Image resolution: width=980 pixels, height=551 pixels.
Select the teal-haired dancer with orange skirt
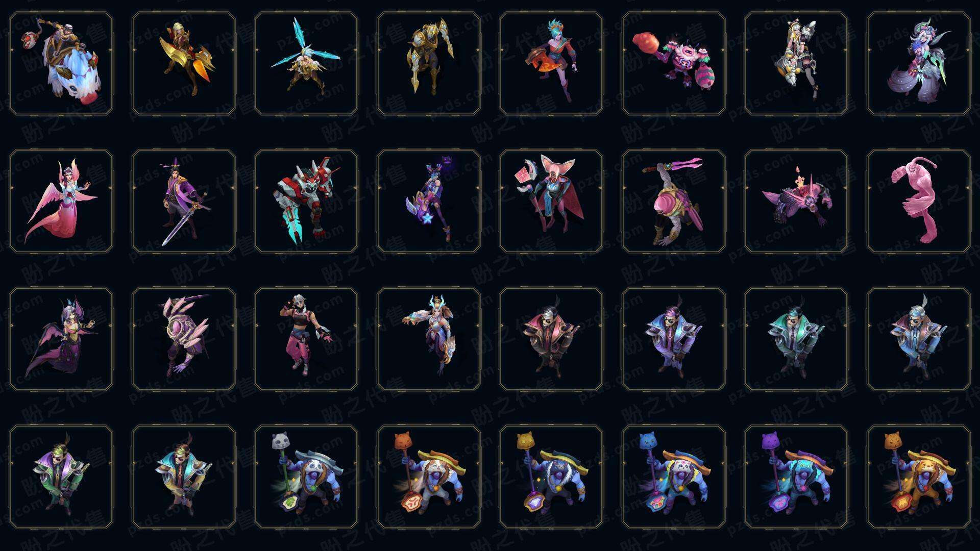pyautogui.click(x=551, y=63)
